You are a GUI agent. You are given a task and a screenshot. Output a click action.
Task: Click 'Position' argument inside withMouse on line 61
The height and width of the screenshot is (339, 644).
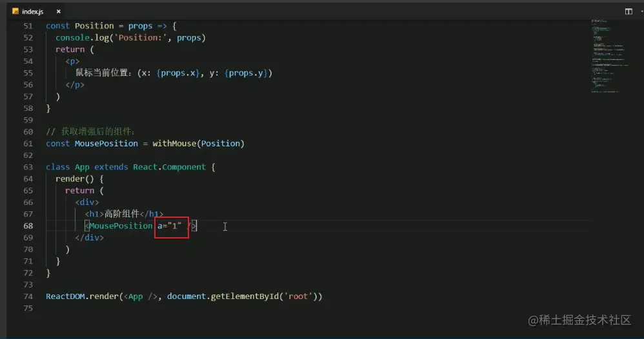[x=221, y=144]
